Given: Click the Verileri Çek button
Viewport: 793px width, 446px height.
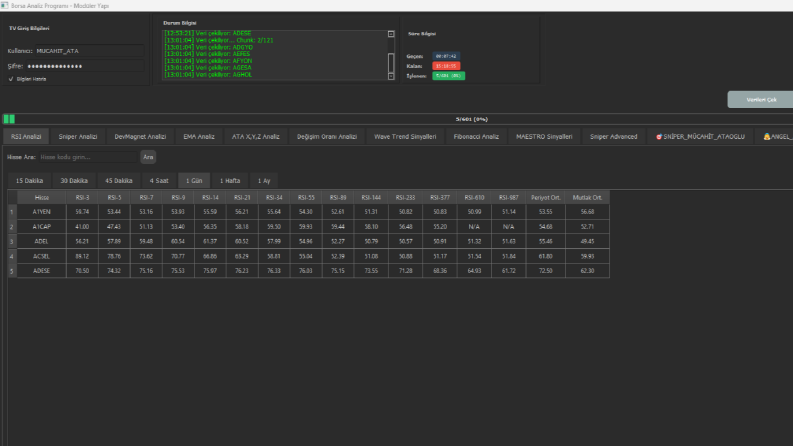Looking at the screenshot, I should pyautogui.click(x=761, y=100).
